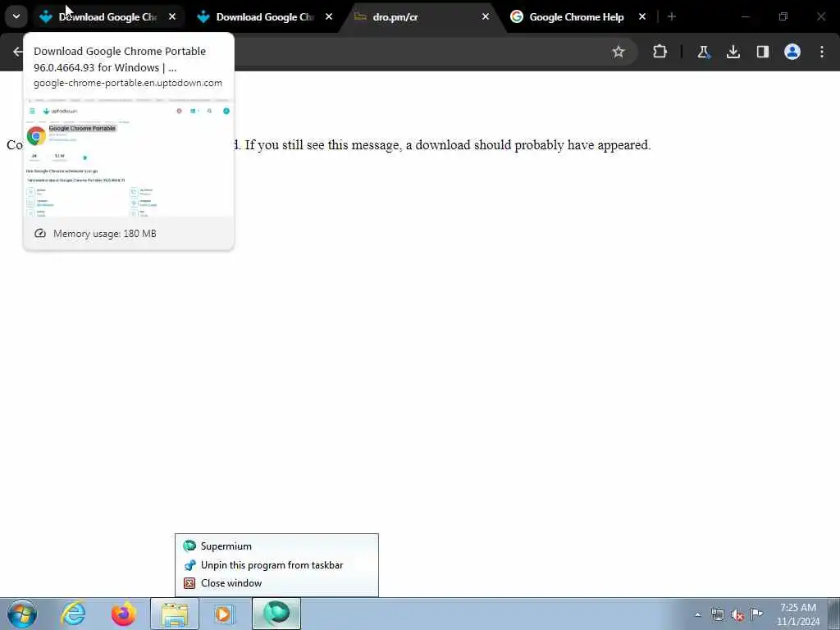Open the profile avatar menu
Viewport: 840px width, 630px height.
792,52
